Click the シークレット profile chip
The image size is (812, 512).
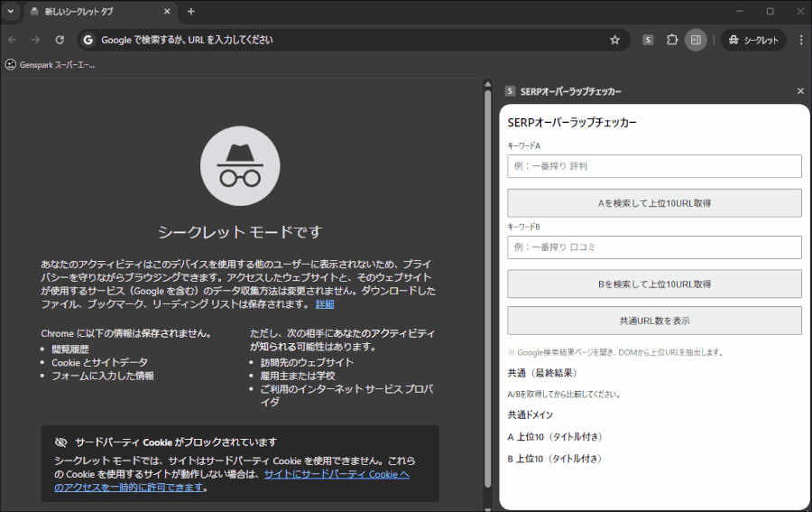(x=753, y=40)
